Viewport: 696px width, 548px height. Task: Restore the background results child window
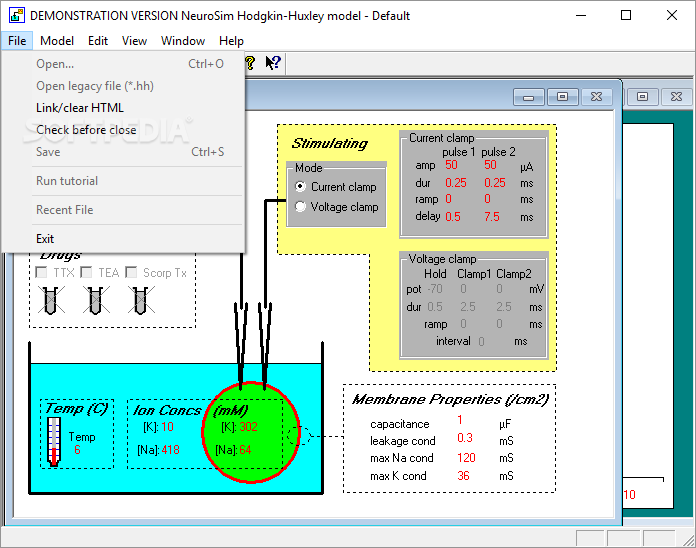642,97
